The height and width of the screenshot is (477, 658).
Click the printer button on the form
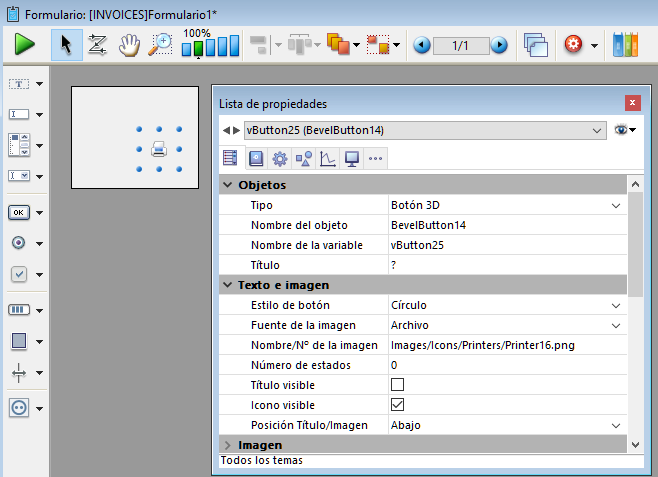click(x=159, y=149)
